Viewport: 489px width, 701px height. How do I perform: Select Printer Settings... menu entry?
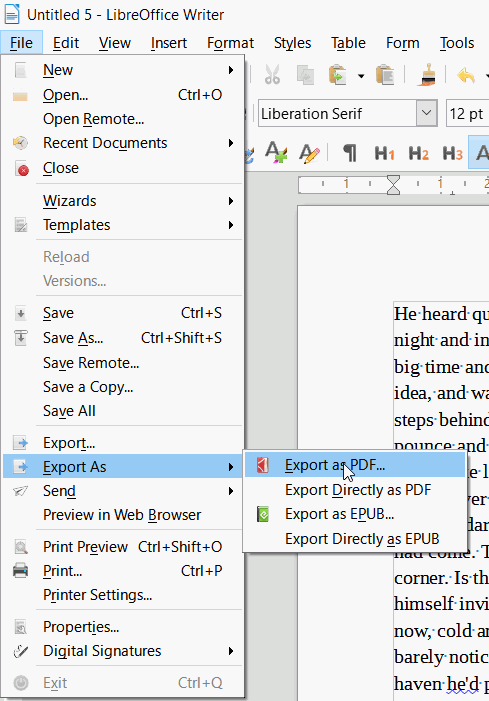[x=123, y=595]
